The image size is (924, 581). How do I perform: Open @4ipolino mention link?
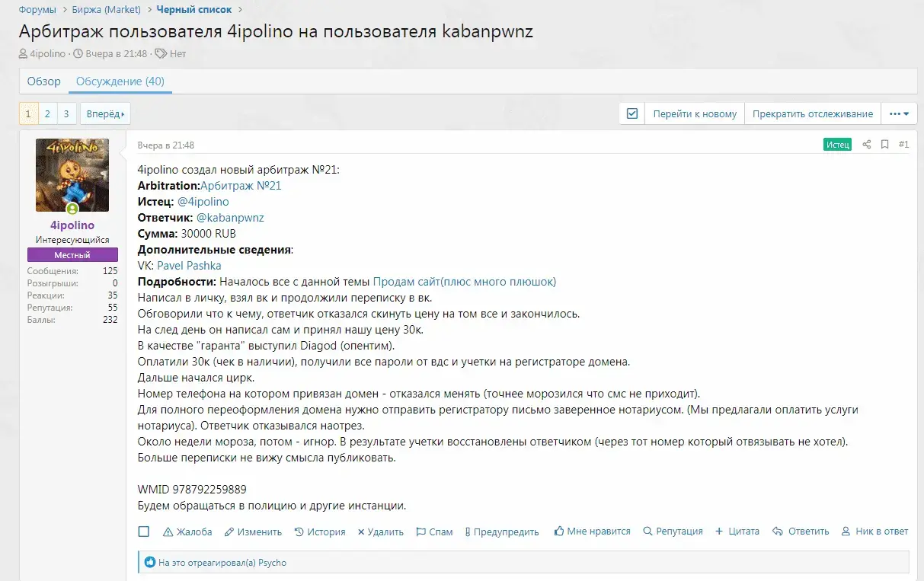coord(203,202)
